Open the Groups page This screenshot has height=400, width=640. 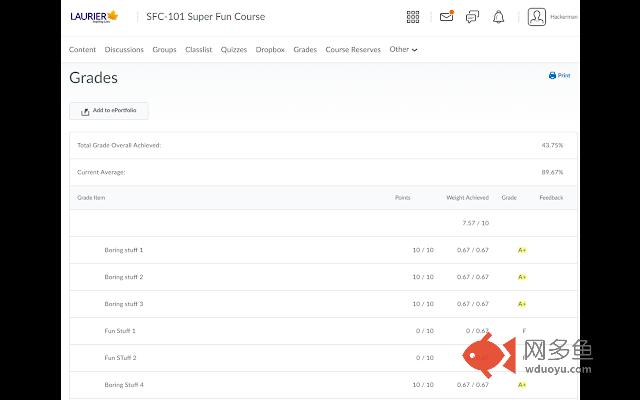164,49
